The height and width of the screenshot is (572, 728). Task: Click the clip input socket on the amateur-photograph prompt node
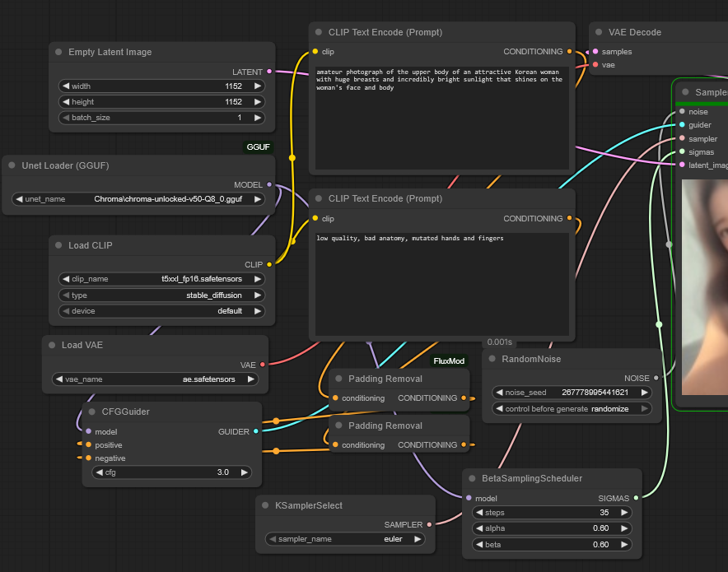315,52
